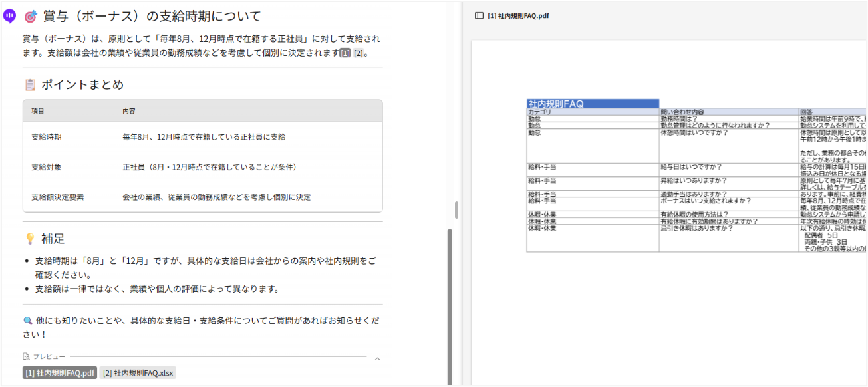Viewport: 868px width, 387px height.
Task: Select the 支給時期 table row
Action: point(202,137)
